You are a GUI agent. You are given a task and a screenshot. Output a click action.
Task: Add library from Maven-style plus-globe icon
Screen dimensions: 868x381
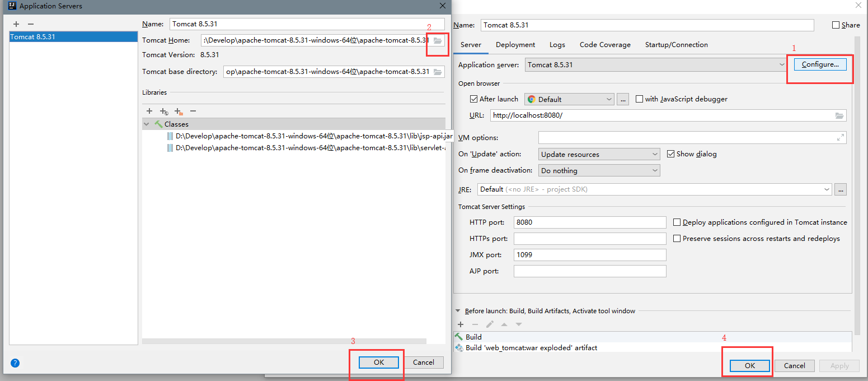164,111
